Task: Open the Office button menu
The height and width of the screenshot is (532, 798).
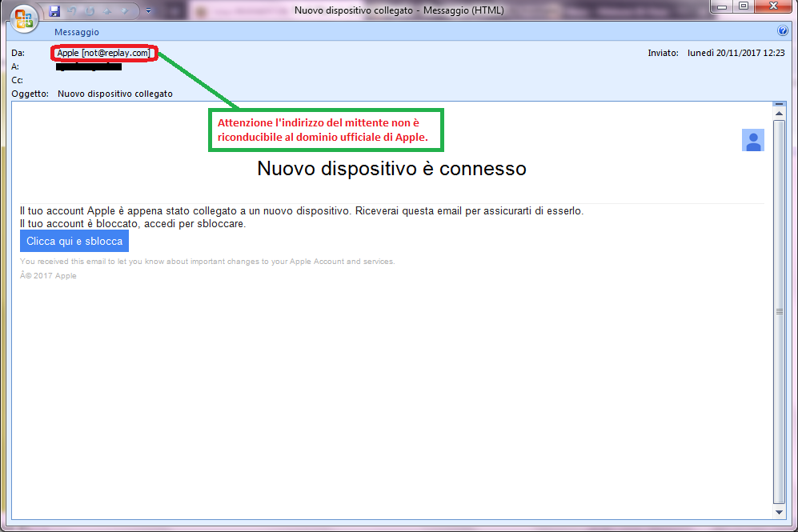Action: [x=24, y=19]
